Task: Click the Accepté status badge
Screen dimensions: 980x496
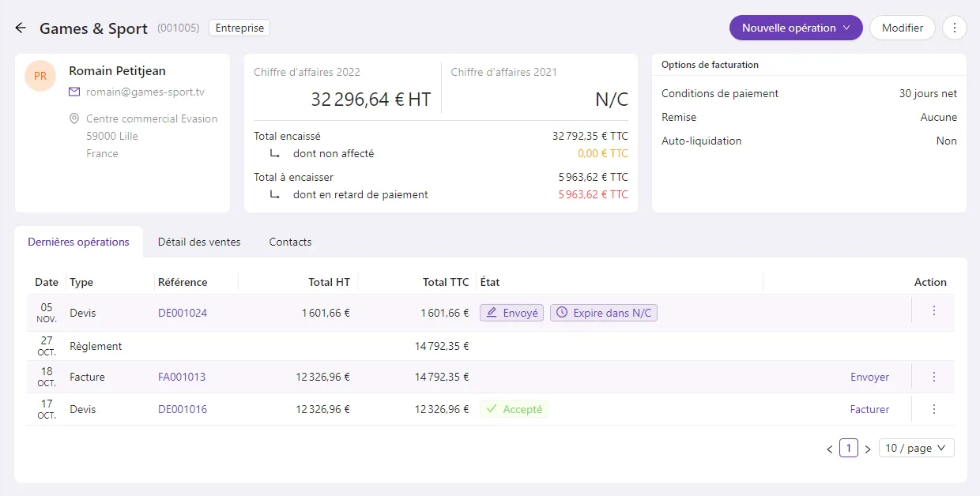Action: click(x=514, y=409)
